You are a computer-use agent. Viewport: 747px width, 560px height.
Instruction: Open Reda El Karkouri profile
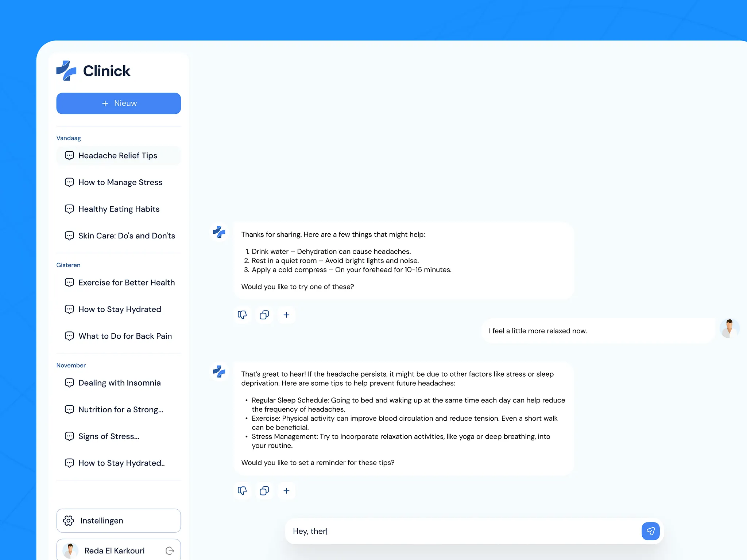coord(119,550)
